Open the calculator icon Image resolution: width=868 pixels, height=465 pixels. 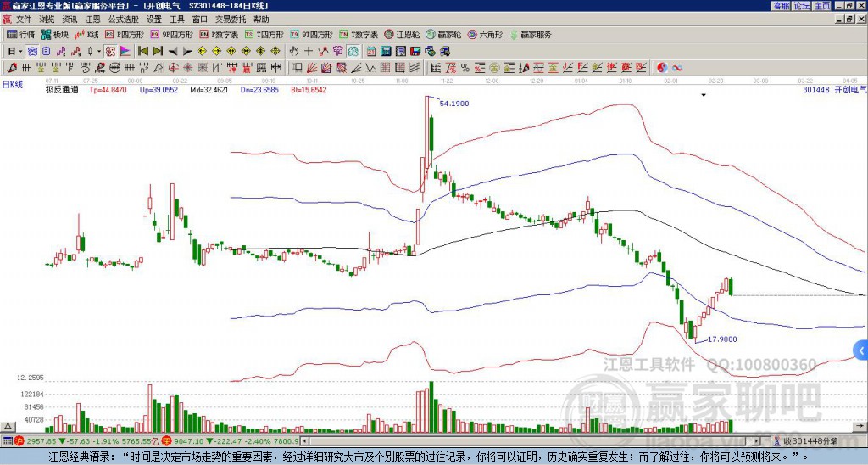point(386,52)
